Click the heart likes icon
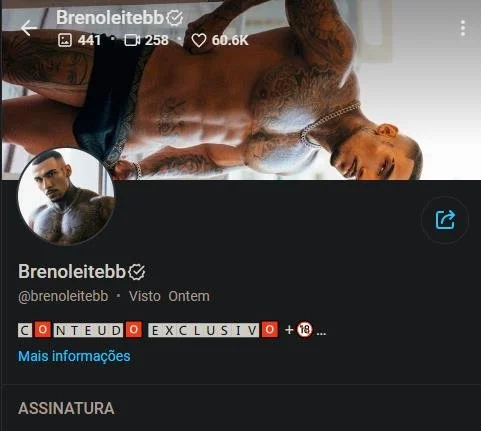481x431 pixels. click(x=199, y=40)
